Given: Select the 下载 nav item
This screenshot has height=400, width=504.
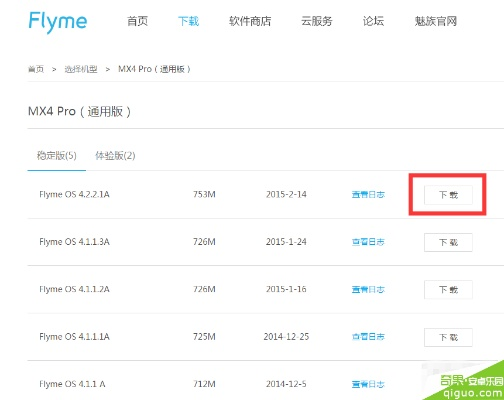Looking at the screenshot, I should (188, 21).
